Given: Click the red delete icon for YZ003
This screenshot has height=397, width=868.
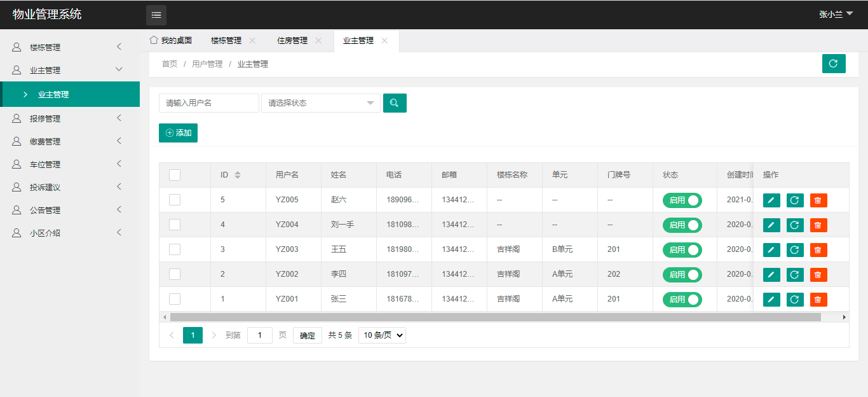Looking at the screenshot, I should pos(818,250).
